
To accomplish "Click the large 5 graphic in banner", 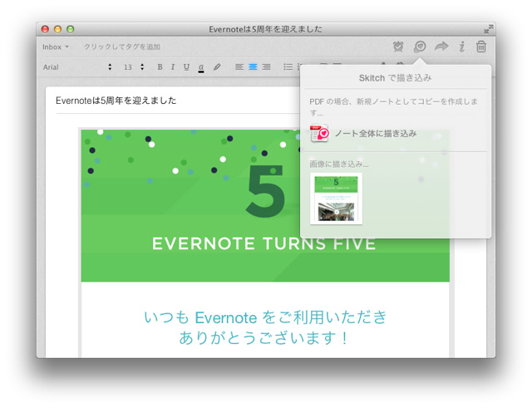I will (265, 190).
